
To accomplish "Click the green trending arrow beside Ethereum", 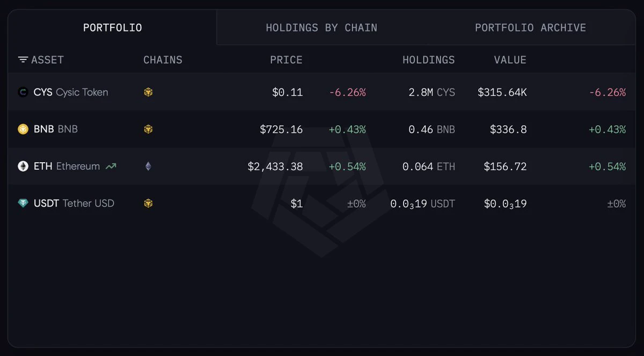I will (x=111, y=166).
